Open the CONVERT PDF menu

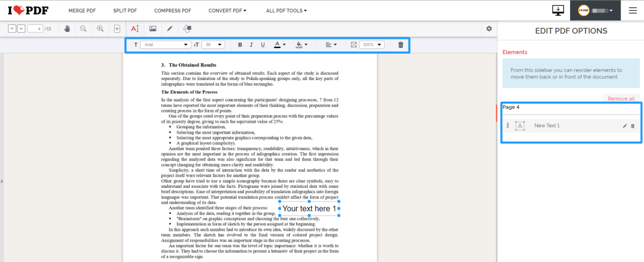click(227, 10)
